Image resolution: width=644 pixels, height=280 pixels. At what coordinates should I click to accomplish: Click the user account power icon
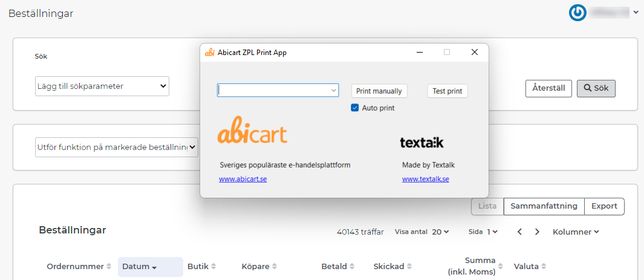tap(577, 13)
